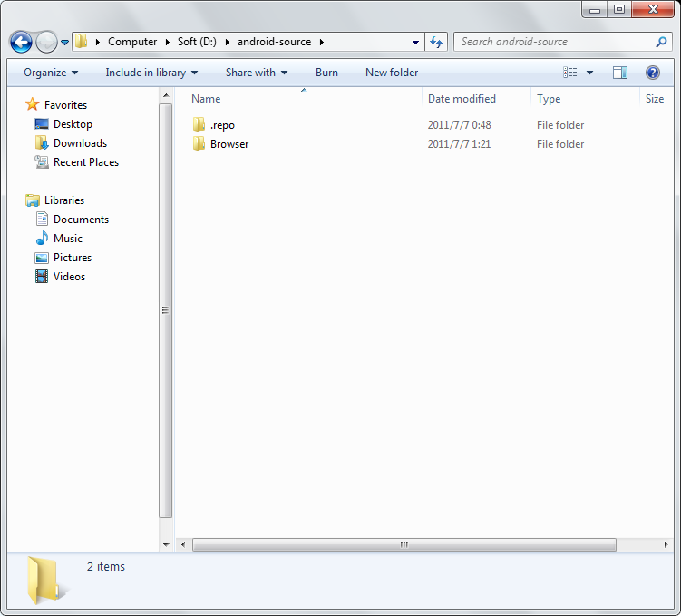
Task: Click large folder icon in details pane
Action: tap(48, 581)
